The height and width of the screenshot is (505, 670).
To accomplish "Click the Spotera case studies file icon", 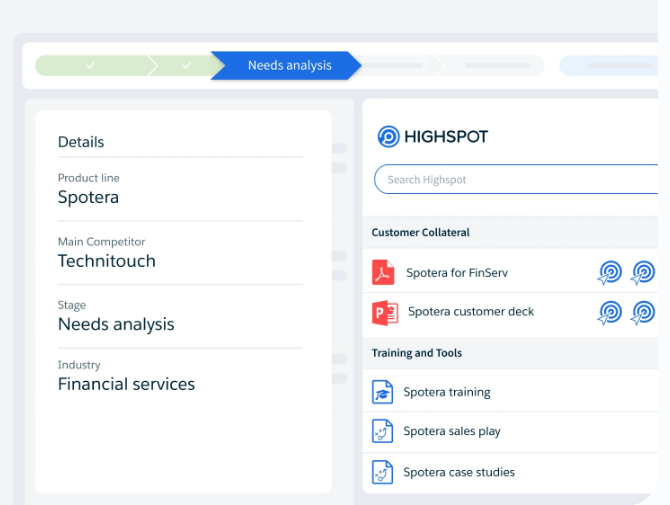I will [x=382, y=472].
